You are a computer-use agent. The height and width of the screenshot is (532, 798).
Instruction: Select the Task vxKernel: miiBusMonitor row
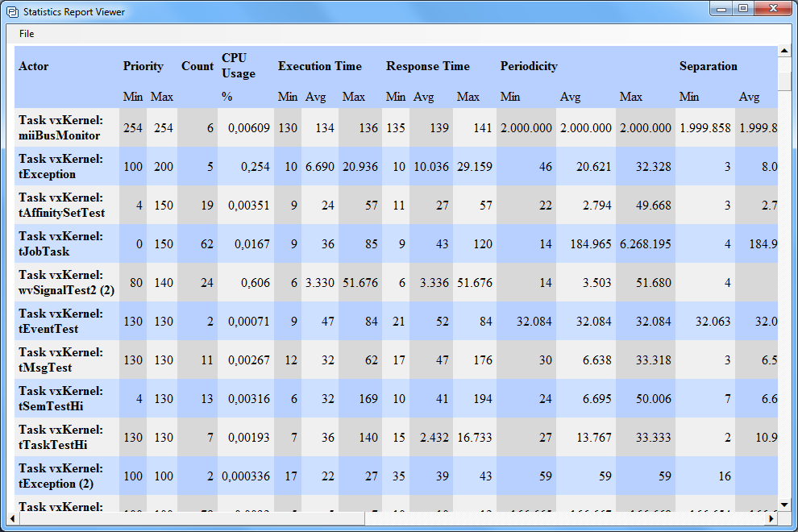(60, 127)
